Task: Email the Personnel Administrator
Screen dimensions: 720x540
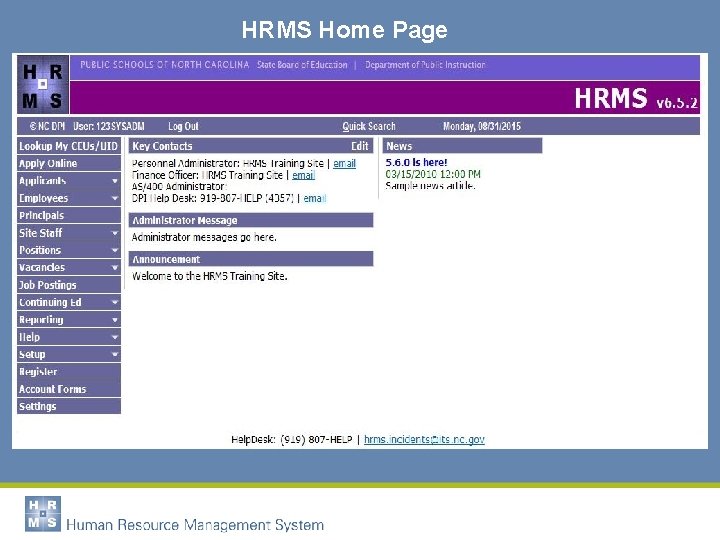Action: (344, 163)
